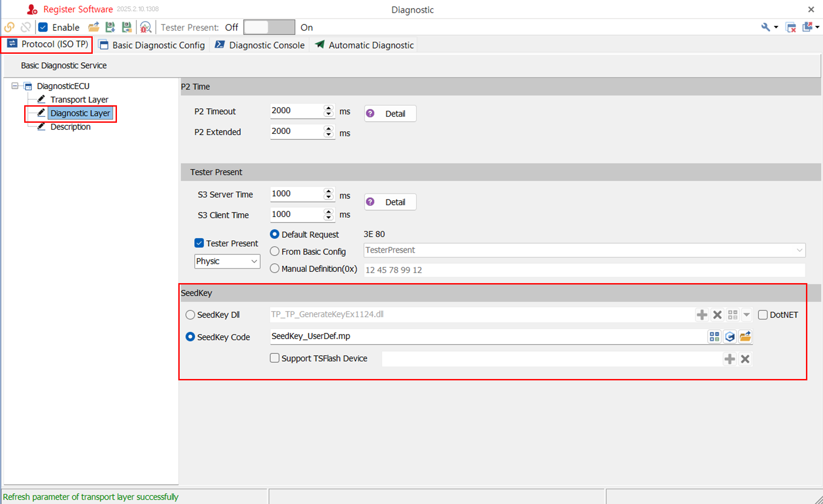Open the Basic Diagnostic Config tab
The height and width of the screenshot is (504, 823).
(152, 45)
